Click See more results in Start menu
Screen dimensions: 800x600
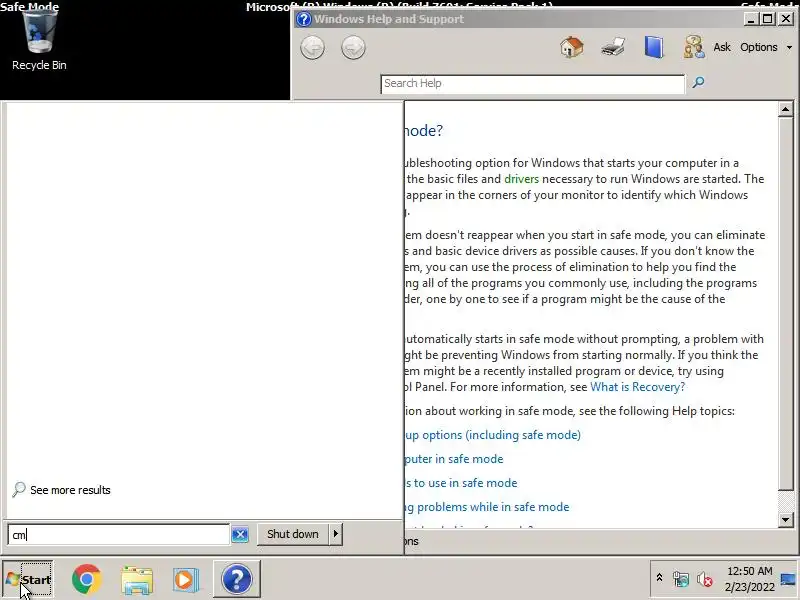click(70, 490)
